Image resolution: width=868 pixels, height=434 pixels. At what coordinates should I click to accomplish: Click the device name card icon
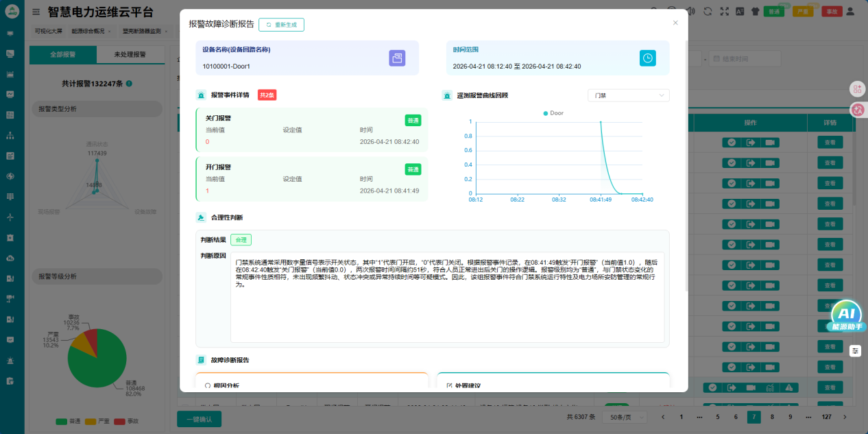(397, 58)
